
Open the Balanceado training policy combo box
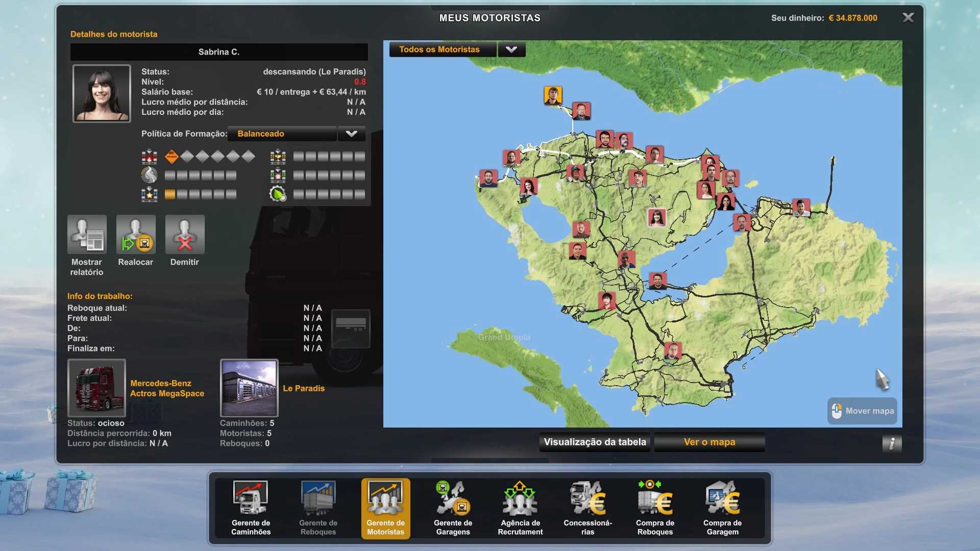pos(282,134)
